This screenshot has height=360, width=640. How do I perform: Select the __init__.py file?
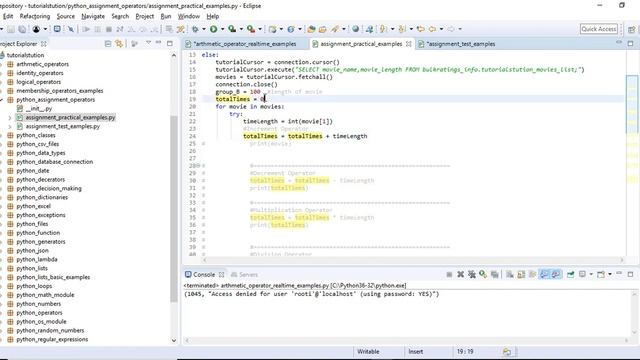click(39, 109)
